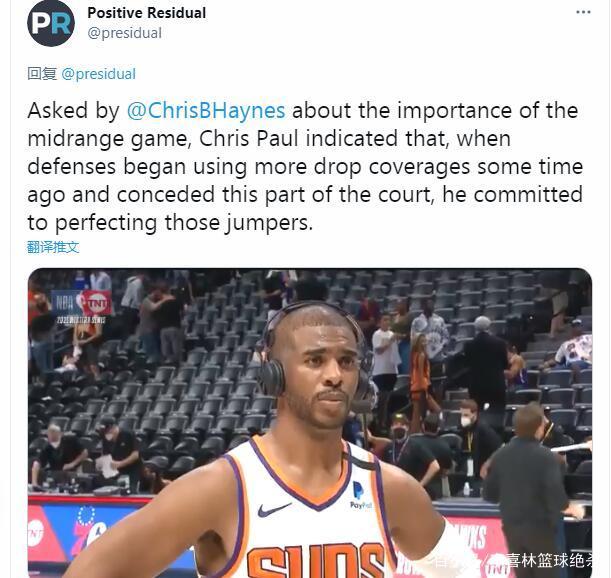Click the SUNS lettering on the jersey
The width and height of the screenshot is (611, 578).
click(x=316, y=562)
